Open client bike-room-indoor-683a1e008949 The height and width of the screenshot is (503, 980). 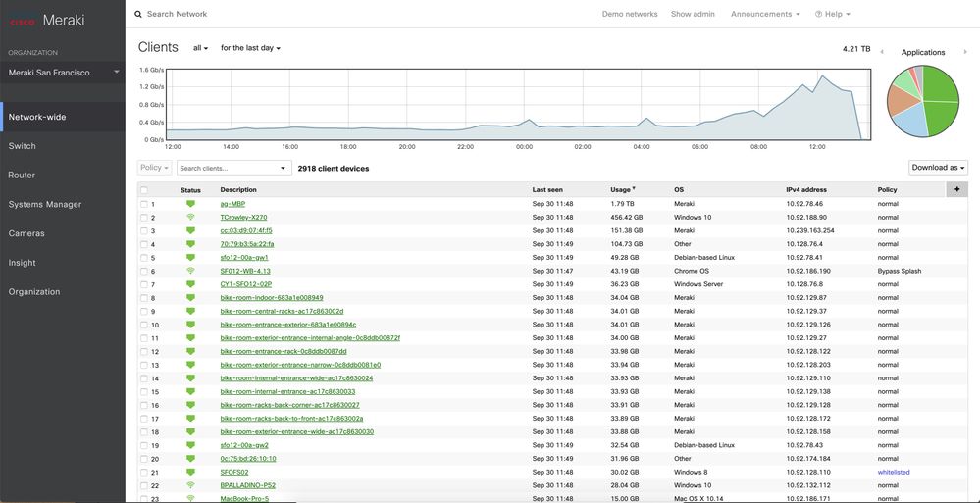point(272,297)
